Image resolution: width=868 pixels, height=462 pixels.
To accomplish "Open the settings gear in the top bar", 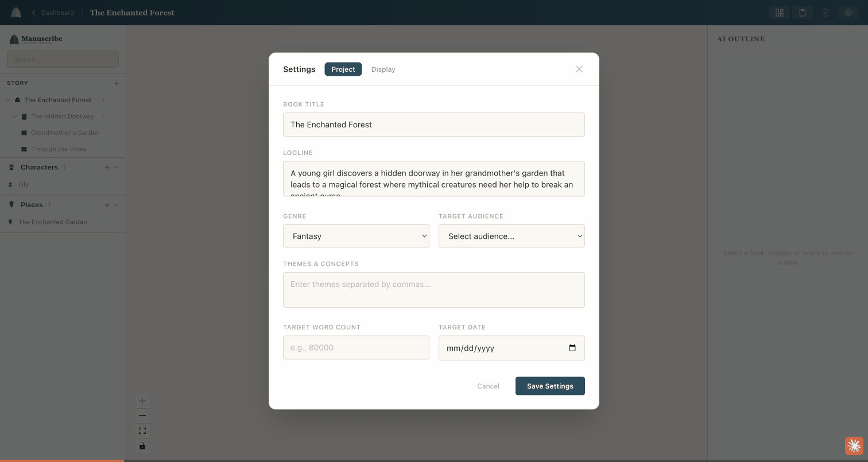I will 848,12.
